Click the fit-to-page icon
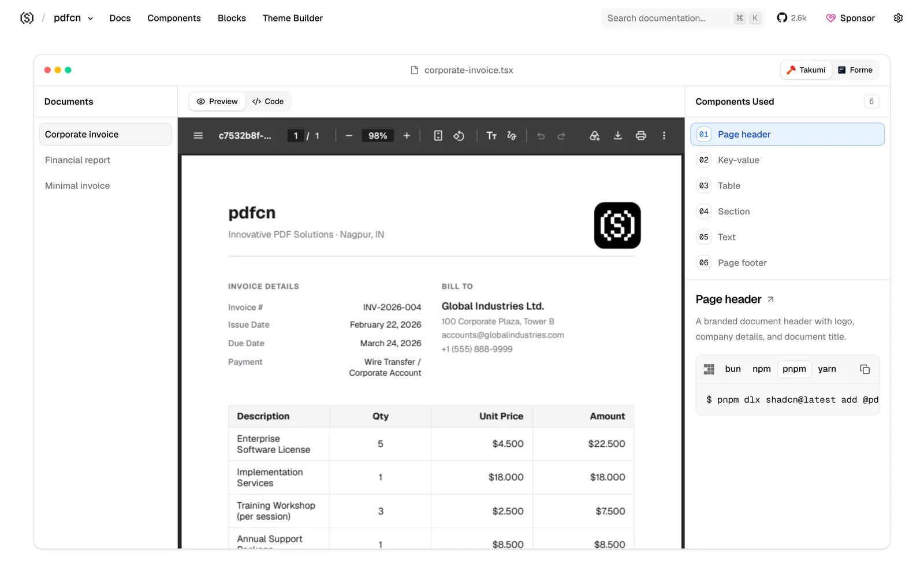This screenshot has height=578, width=924. 438,136
